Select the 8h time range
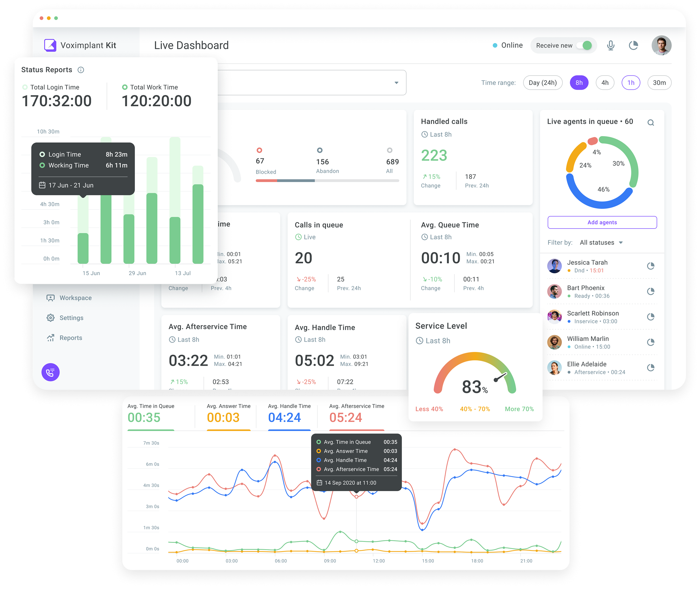 click(x=579, y=83)
